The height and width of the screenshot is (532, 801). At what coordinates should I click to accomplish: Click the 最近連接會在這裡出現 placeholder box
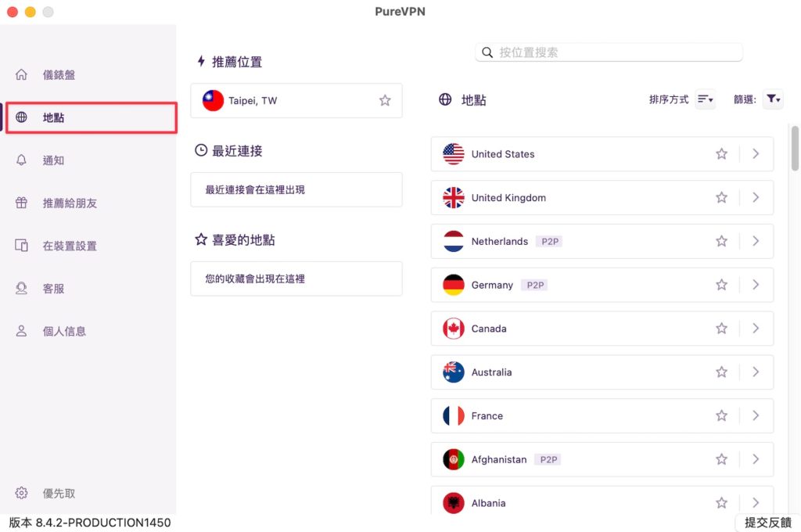click(x=296, y=189)
